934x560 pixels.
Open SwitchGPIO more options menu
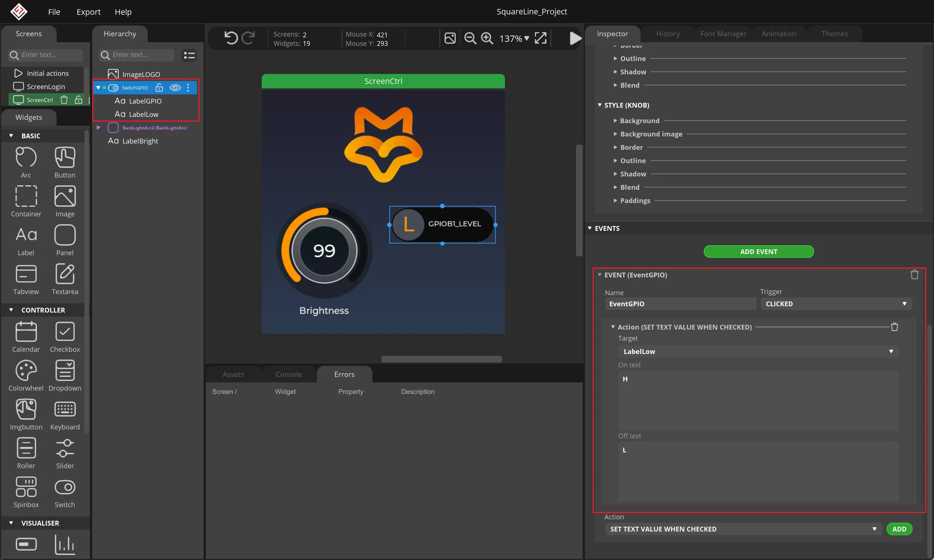click(x=188, y=88)
